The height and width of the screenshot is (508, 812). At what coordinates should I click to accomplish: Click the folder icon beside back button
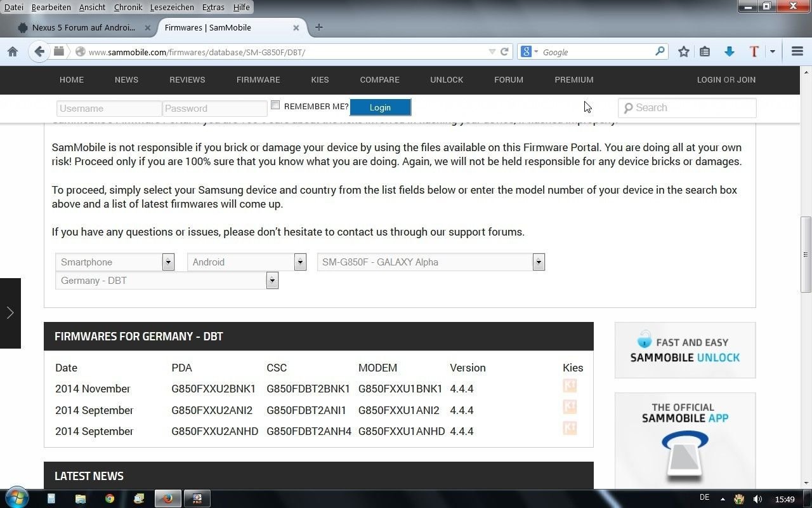58,51
